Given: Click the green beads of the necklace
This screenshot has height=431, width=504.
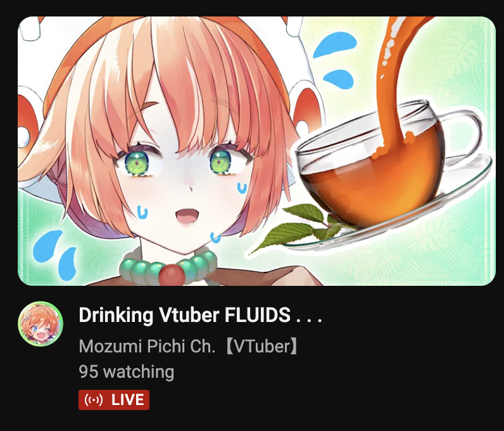Looking at the screenshot, I should point(168,269).
